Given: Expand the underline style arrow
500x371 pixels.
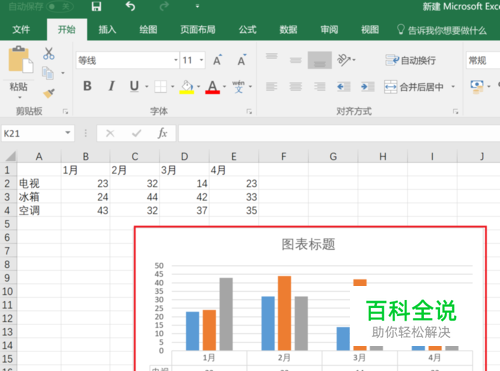Looking at the screenshot, I should [147, 86].
